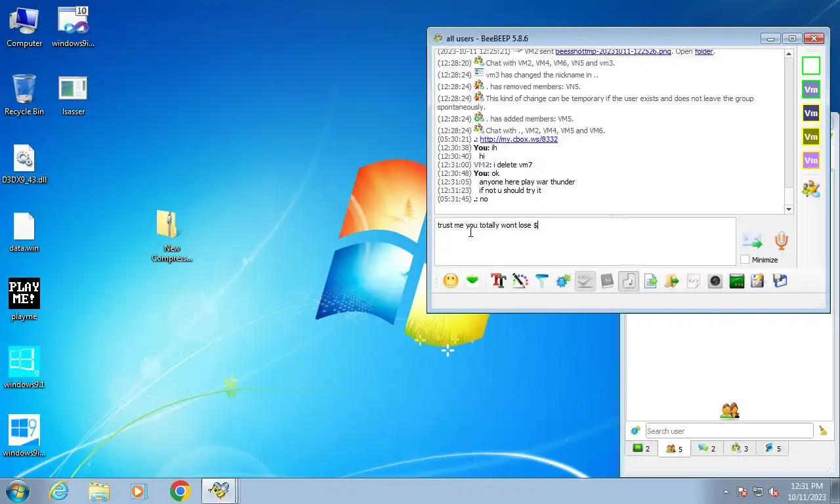Viewport: 840px width, 504px height.
Task: Open the chat font selector icon
Action: tap(498, 281)
